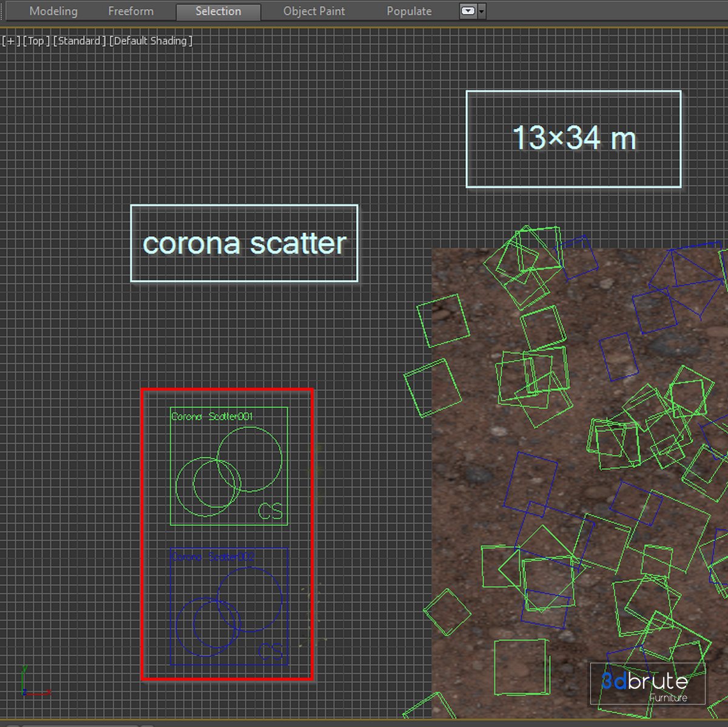Expand the ribbon display options arrow
Screen dimensions: 728x727
(482, 12)
